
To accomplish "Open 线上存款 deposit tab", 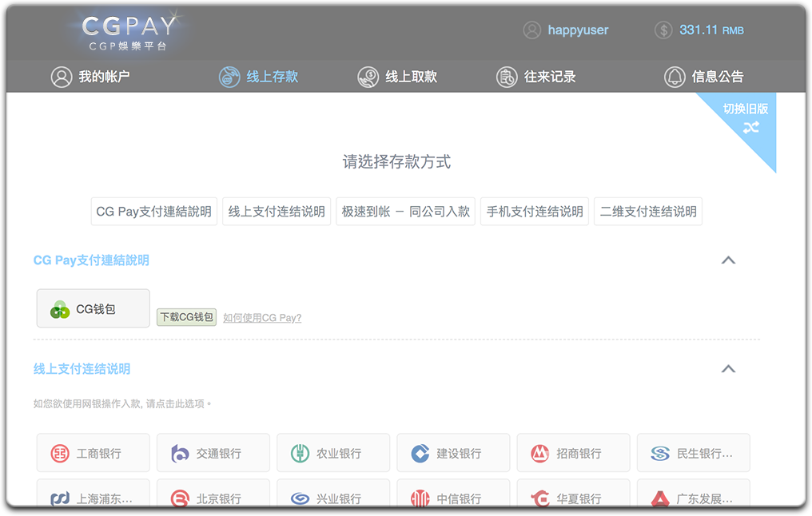I will pyautogui.click(x=258, y=77).
